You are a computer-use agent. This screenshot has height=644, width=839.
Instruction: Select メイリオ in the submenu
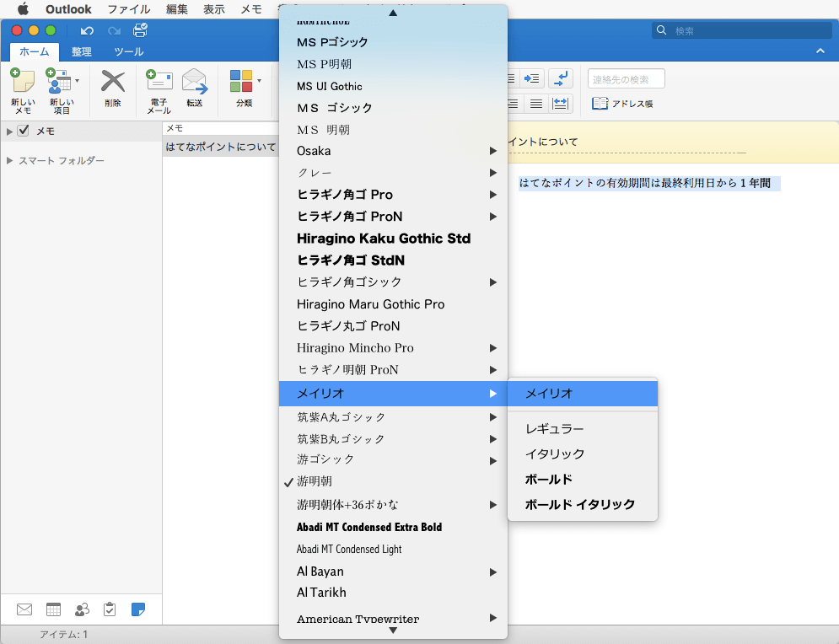tap(583, 394)
